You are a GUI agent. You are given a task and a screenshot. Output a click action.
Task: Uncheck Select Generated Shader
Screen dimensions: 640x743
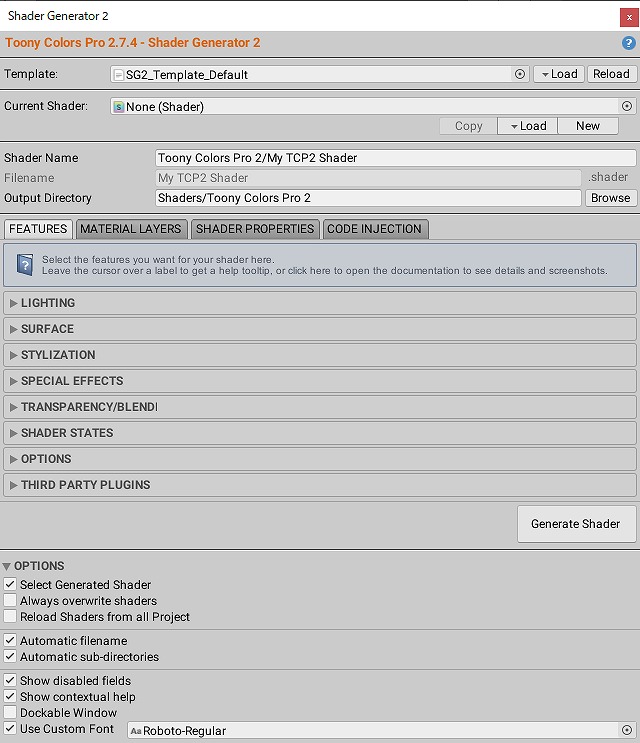pyautogui.click(x=10, y=584)
